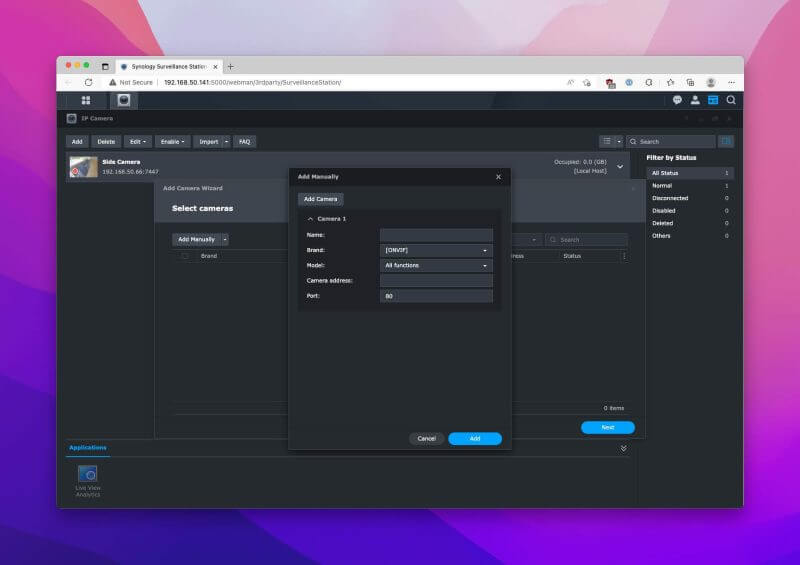Viewport: 800px width, 565px height.
Task: Open browser settings and more menu
Action: click(731, 82)
